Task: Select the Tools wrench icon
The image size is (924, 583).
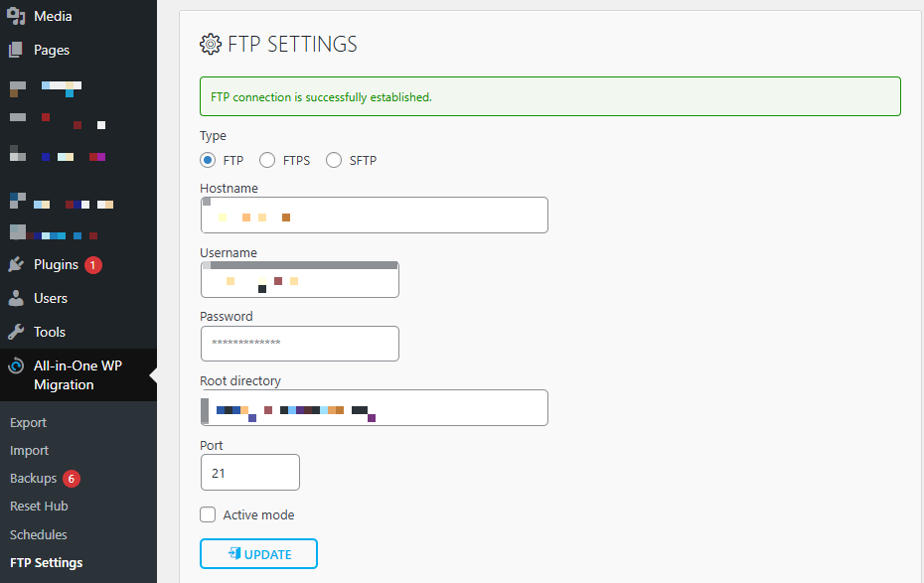Action: tap(17, 331)
